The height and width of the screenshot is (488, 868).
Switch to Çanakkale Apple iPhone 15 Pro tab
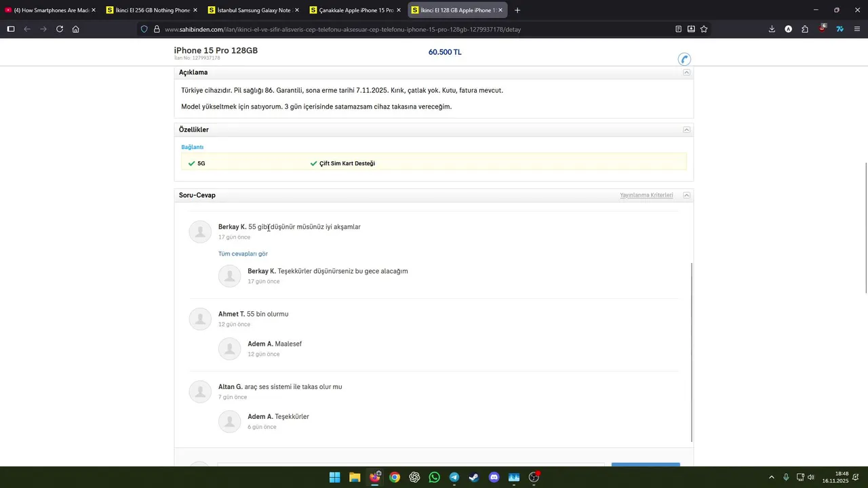click(x=355, y=10)
